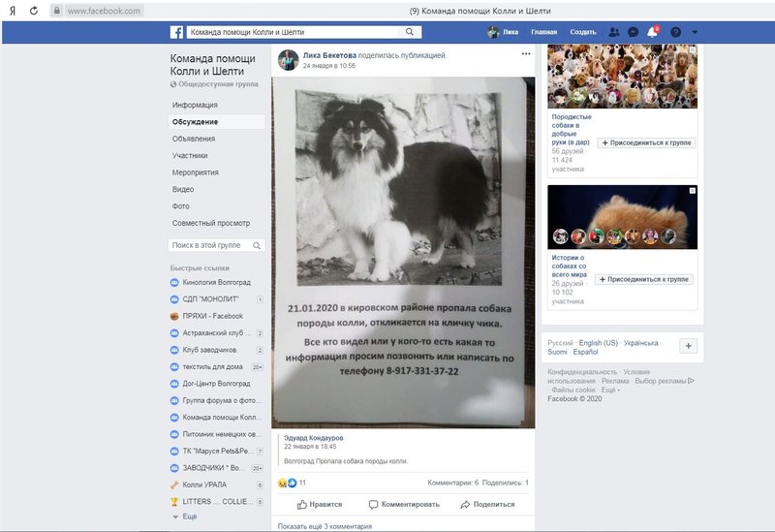Switch language to English (US)
775x532 pixels.
598,343
